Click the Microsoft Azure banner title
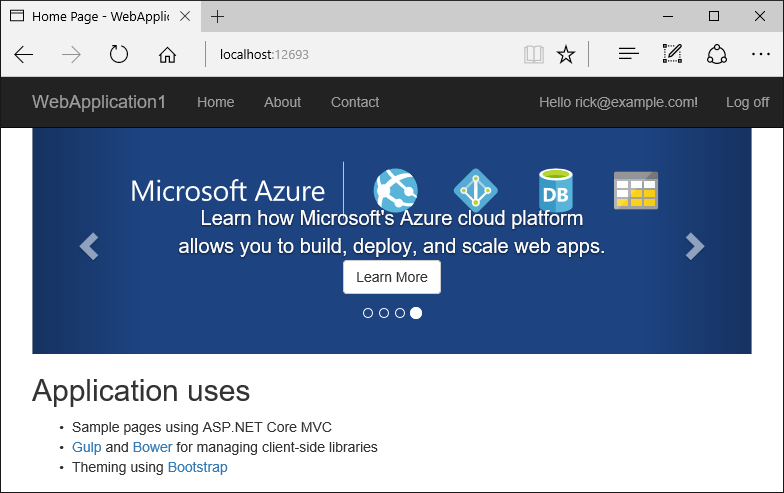Viewport: 784px width, 493px height. click(x=228, y=191)
